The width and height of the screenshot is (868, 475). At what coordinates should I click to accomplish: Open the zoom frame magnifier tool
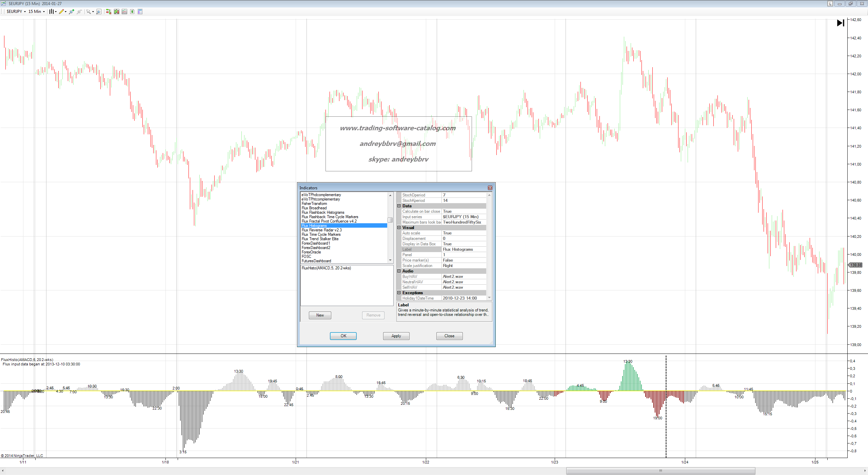coord(99,12)
